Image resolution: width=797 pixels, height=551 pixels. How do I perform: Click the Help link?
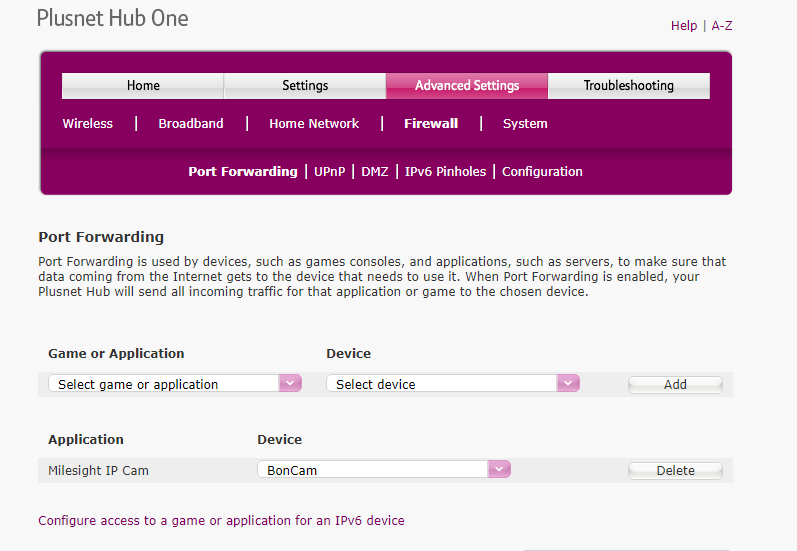click(684, 26)
